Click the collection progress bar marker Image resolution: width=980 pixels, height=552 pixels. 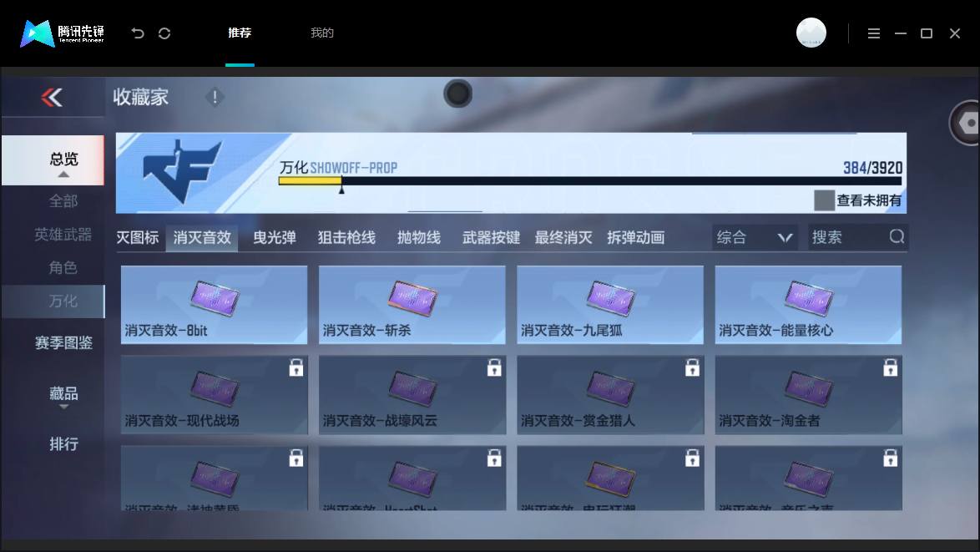(341, 190)
